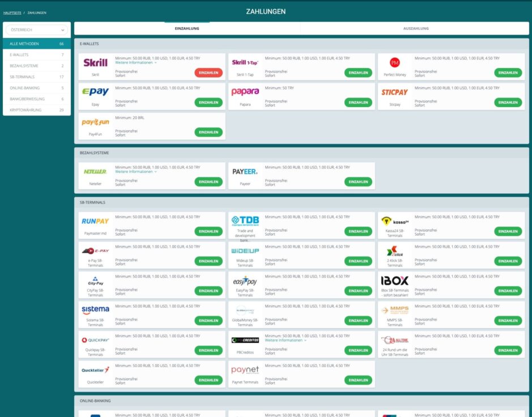Click the Papara logo
The width and height of the screenshot is (532, 417).
tap(245, 92)
